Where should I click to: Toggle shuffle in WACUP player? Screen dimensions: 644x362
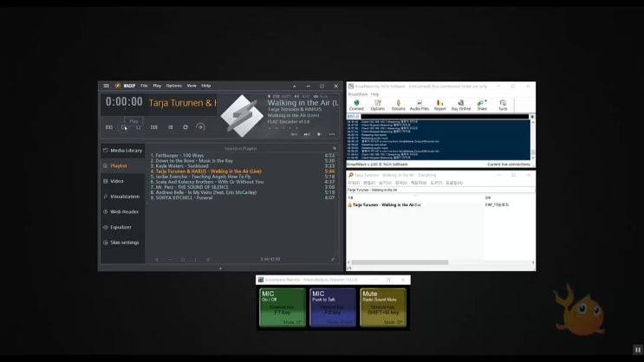coord(171,127)
